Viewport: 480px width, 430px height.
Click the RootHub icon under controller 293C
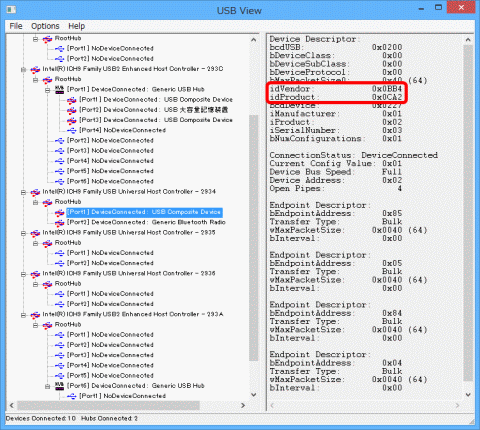point(47,80)
